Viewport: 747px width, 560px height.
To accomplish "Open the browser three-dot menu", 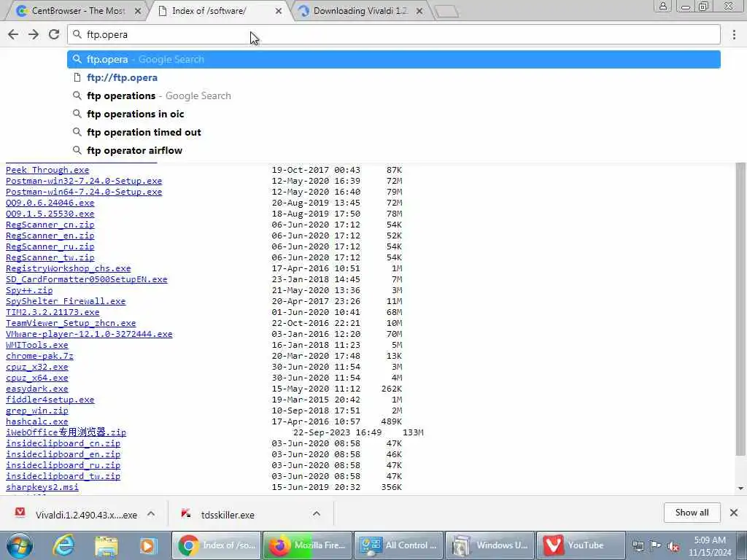I will (x=734, y=34).
